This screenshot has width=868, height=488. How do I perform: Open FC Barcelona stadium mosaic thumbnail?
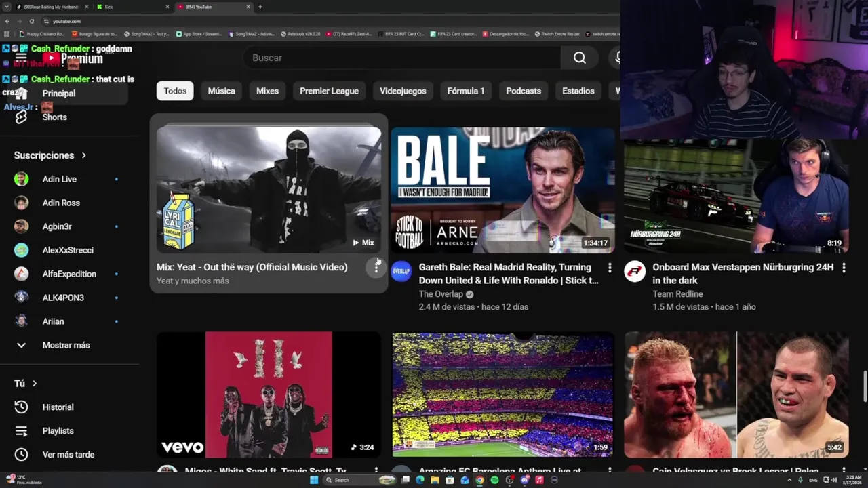[x=502, y=394]
